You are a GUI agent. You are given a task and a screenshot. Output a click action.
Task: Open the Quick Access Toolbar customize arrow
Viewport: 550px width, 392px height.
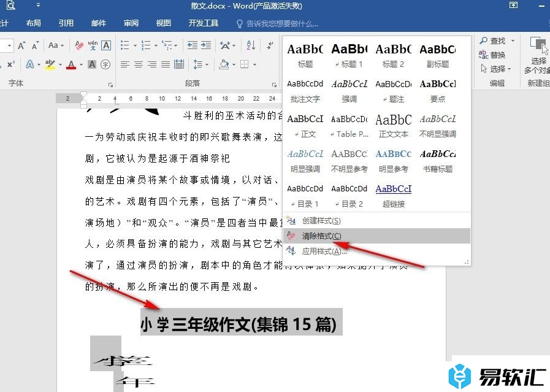pyautogui.click(x=38, y=6)
